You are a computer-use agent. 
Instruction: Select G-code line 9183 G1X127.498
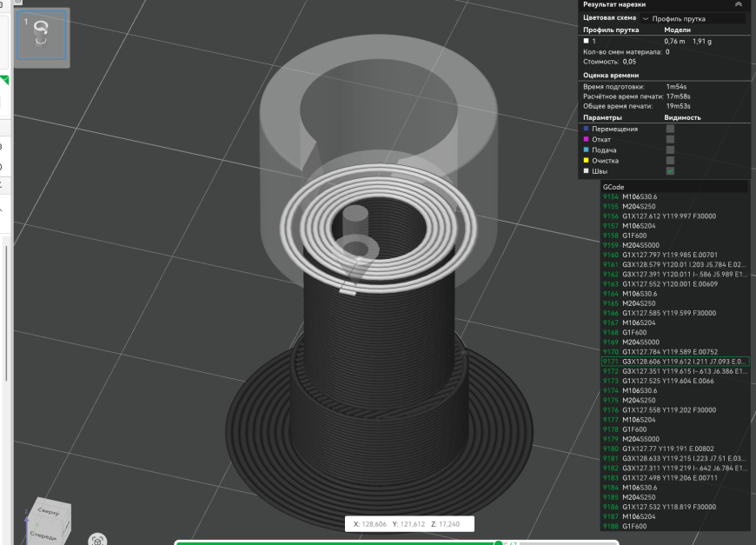(675, 478)
